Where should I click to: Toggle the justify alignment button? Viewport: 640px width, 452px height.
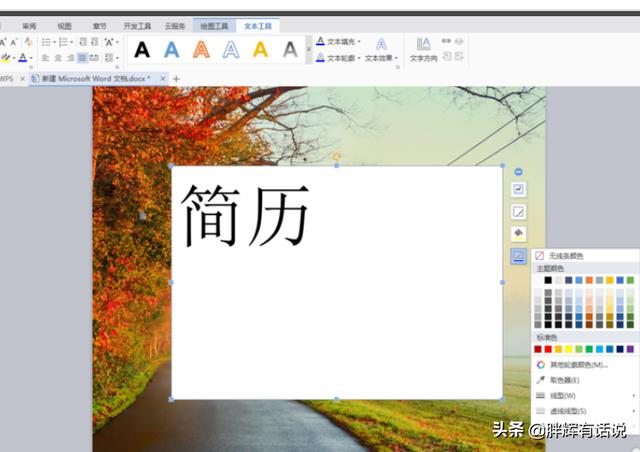tap(82, 58)
